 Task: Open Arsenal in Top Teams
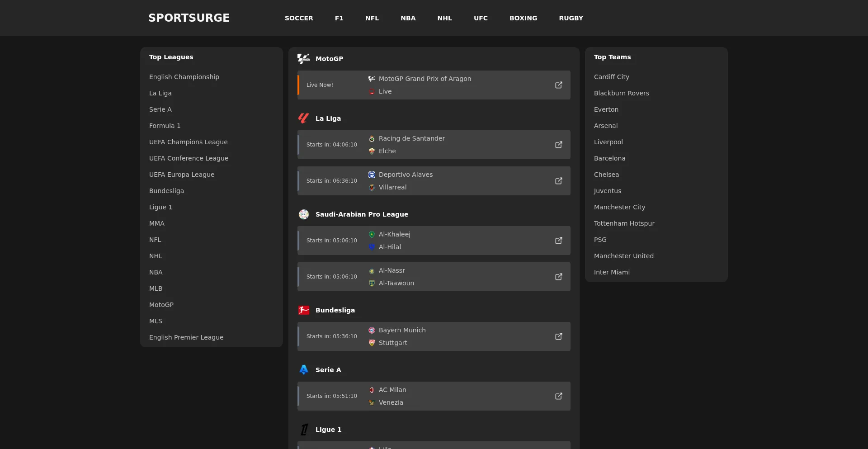point(606,126)
